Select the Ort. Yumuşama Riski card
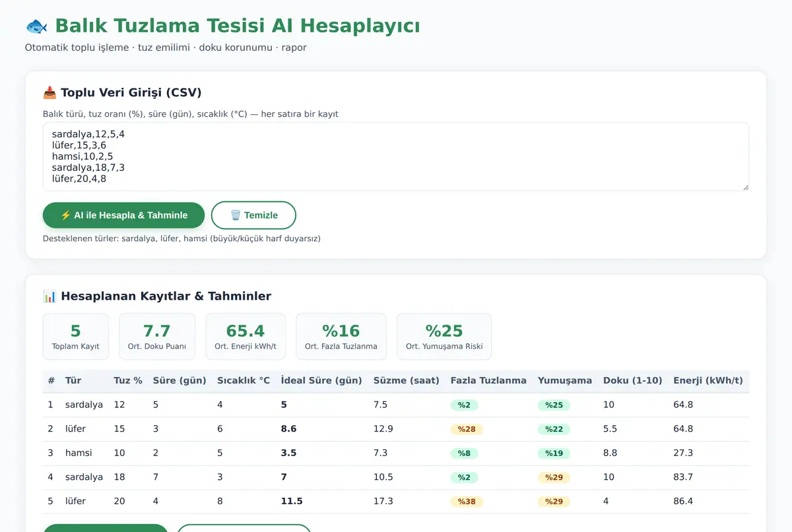 444,337
